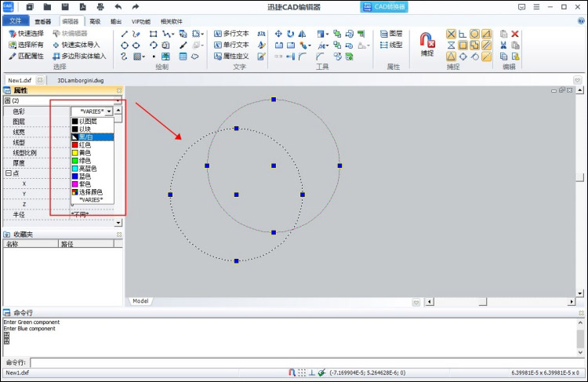Click the Mirror tool icon
Screen dimensions: 588x382
(x=302, y=34)
